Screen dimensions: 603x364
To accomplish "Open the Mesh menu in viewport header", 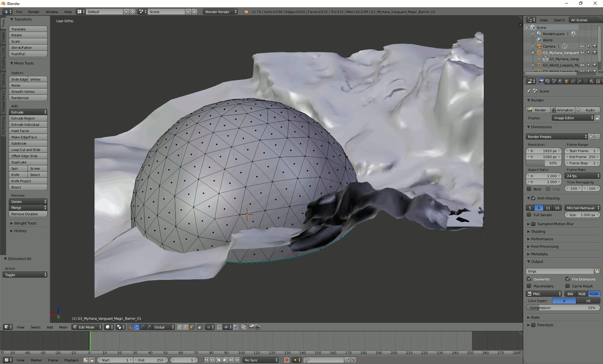I will [63, 327].
